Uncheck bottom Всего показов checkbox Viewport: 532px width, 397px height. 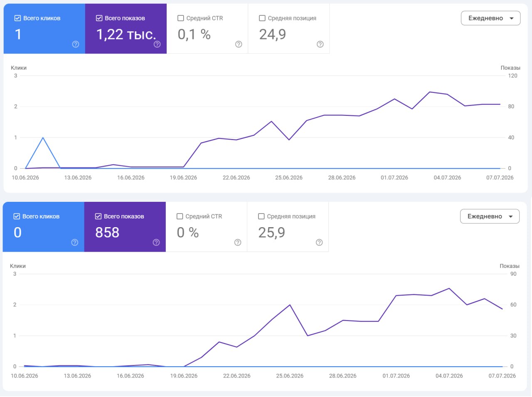99,216
